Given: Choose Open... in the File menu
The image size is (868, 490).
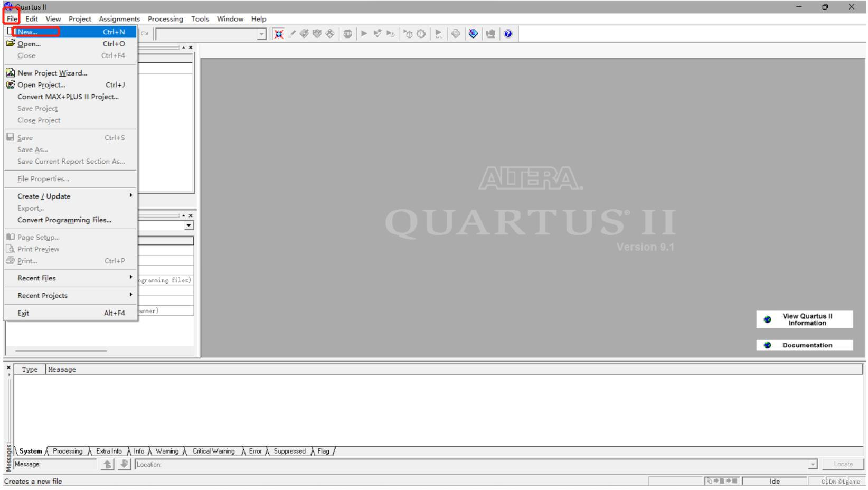Looking at the screenshot, I should (x=70, y=44).
